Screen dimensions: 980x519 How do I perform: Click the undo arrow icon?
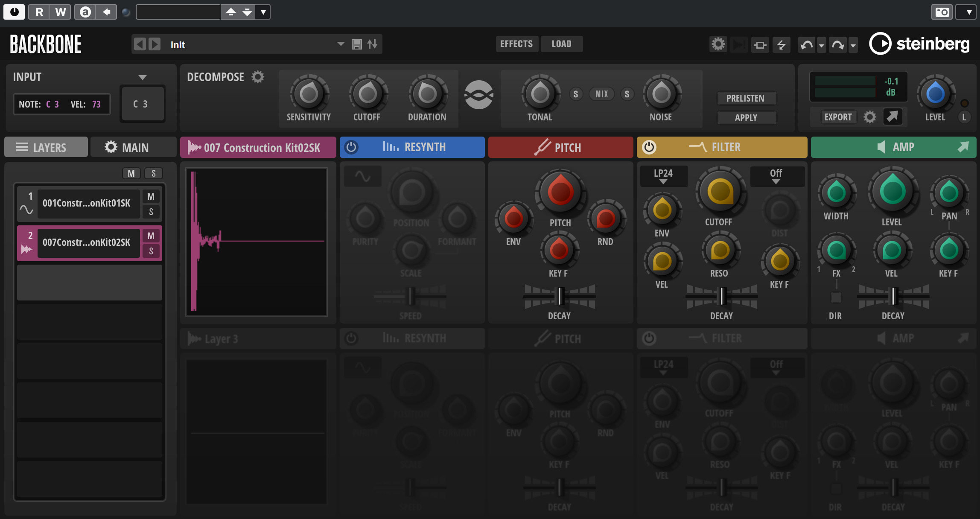[x=807, y=44]
